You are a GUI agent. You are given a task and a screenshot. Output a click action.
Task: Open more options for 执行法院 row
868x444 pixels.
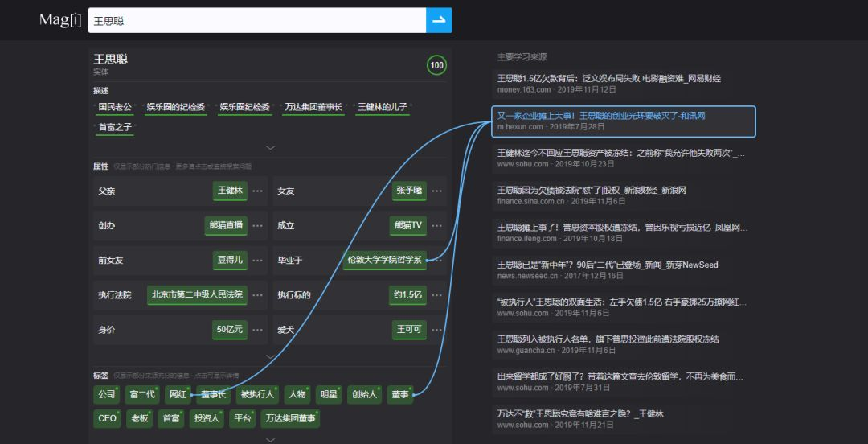coord(257,295)
